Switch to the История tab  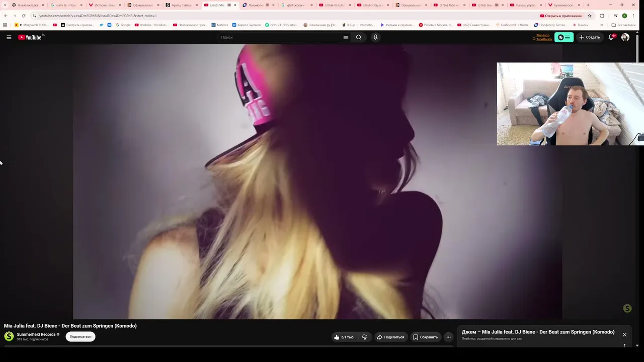pos(105,5)
